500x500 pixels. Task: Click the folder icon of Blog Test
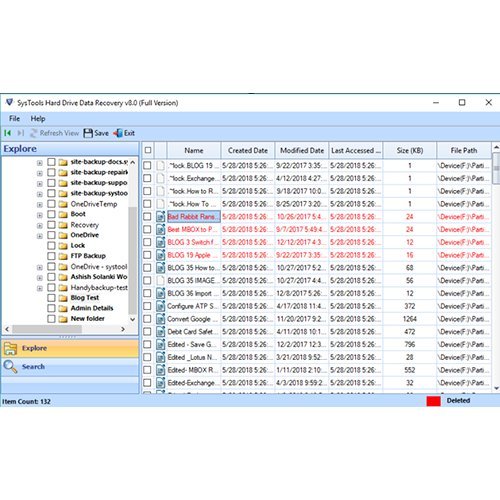point(63,298)
